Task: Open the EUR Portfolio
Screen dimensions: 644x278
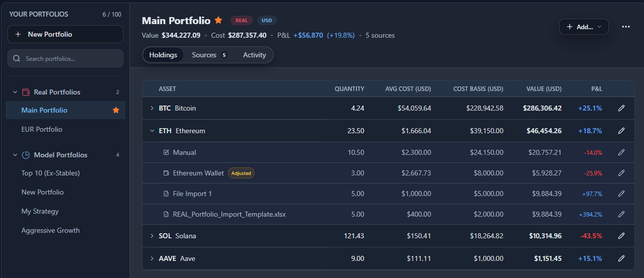Action: click(x=42, y=129)
